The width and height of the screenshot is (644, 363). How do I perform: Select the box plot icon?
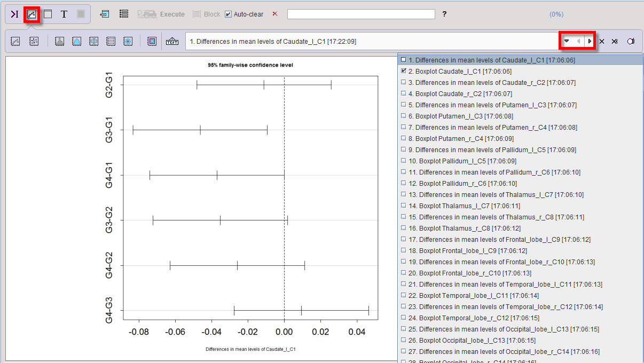point(93,41)
